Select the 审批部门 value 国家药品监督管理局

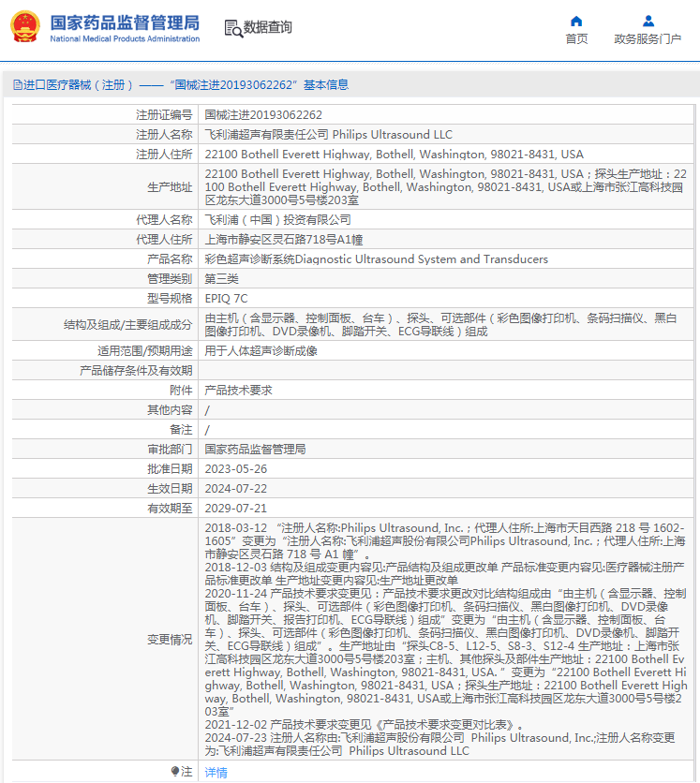pyautogui.click(x=255, y=450)
